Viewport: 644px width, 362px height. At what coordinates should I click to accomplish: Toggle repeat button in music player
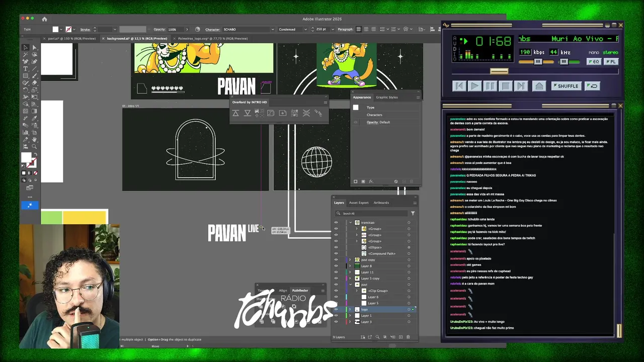pyautogui.click(x=592, y=86)
